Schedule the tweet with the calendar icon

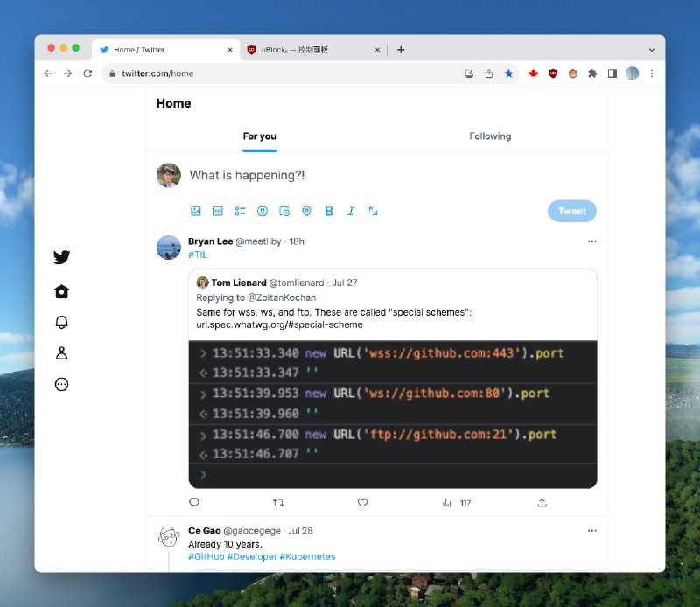point(284,211)
